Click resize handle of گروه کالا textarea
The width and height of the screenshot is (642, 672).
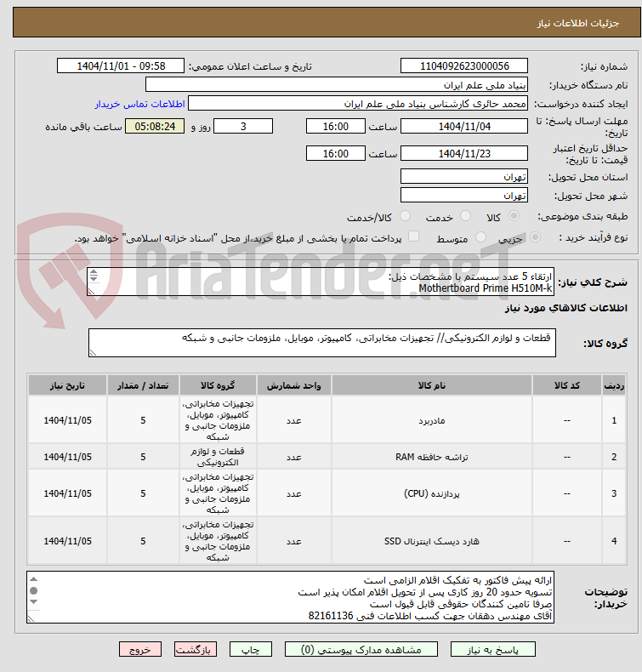click(93, 353)
